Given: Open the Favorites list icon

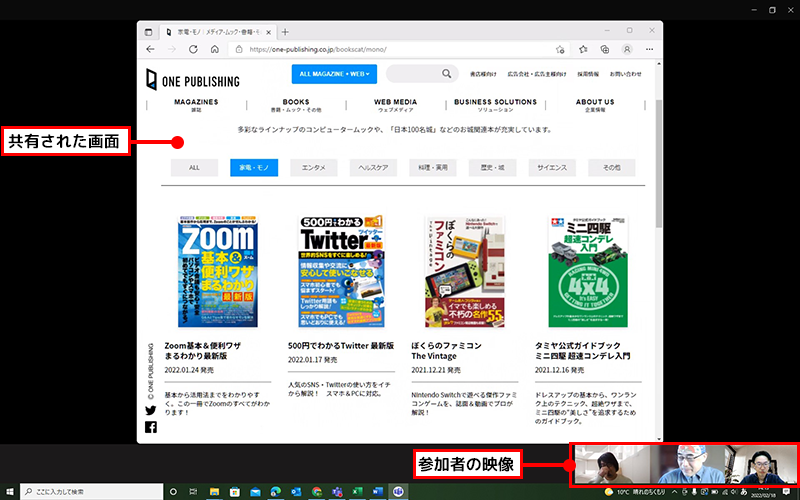Looking at the screenshot, I should click(583, 49).
